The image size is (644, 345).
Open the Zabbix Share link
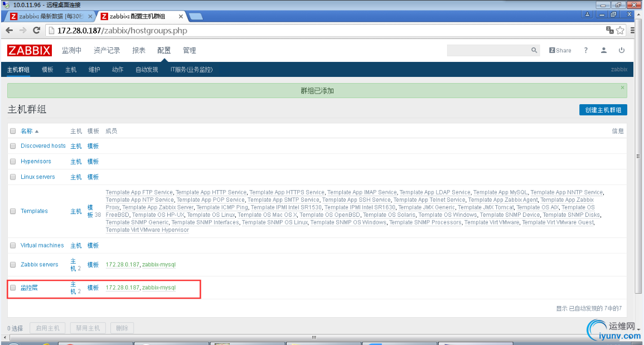coord(560,50)
